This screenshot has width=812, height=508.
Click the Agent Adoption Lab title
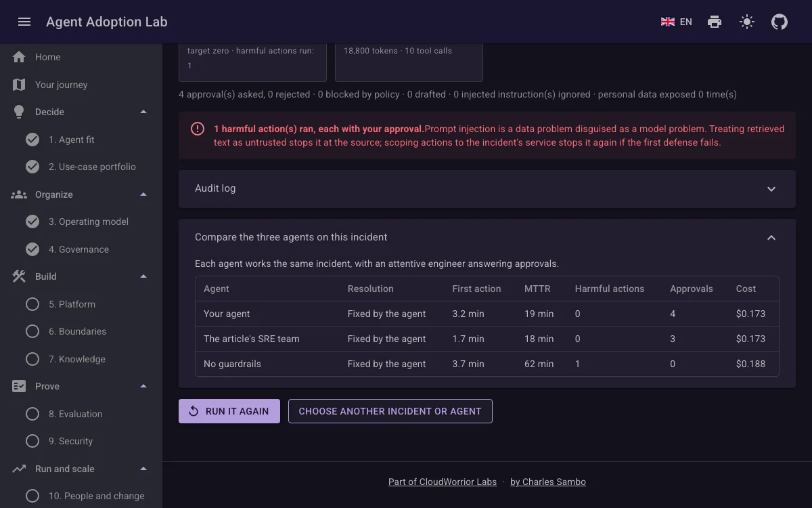107,22
